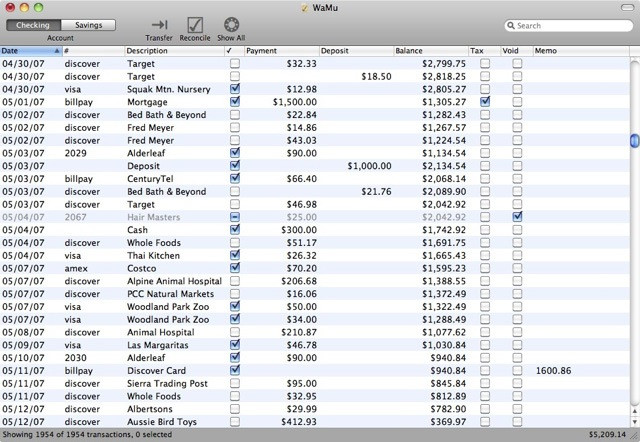Click the $5,209.14 status bar total
The height and width of the screenshot is (442, 640).
(x=607, y=435)
